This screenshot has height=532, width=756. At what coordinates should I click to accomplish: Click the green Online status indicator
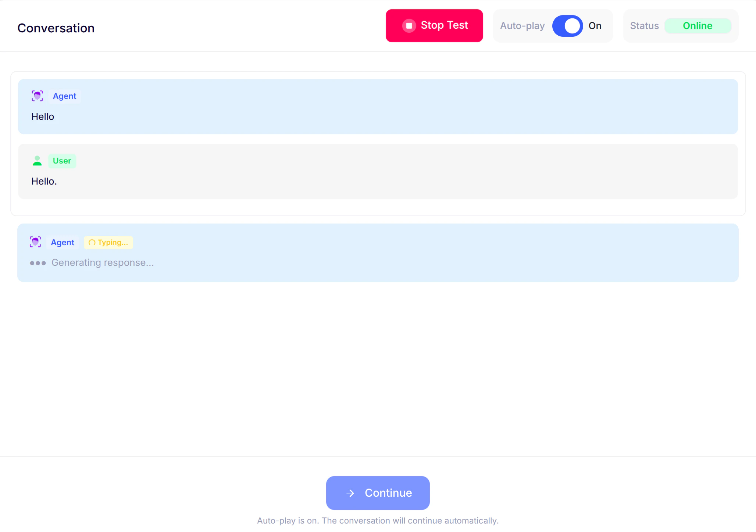point(698,26)
